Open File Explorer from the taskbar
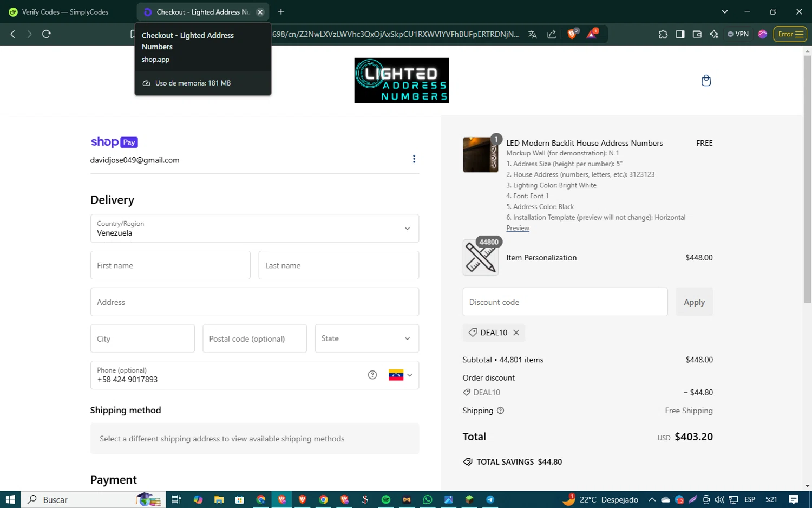 pos(219,499)
